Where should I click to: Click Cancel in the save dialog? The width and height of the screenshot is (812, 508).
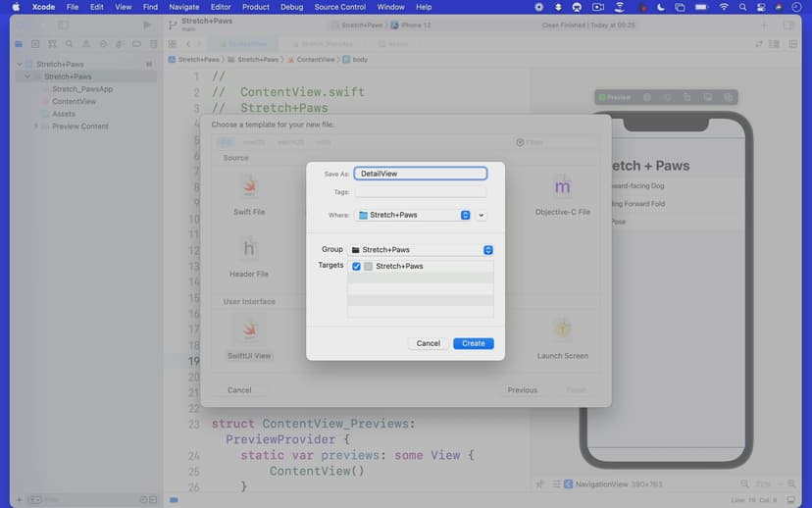[428, 343]
